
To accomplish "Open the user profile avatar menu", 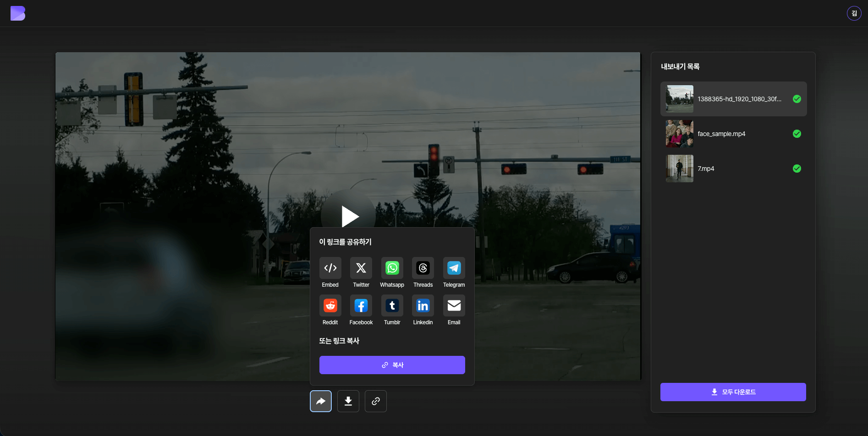I will pos(854,13).
